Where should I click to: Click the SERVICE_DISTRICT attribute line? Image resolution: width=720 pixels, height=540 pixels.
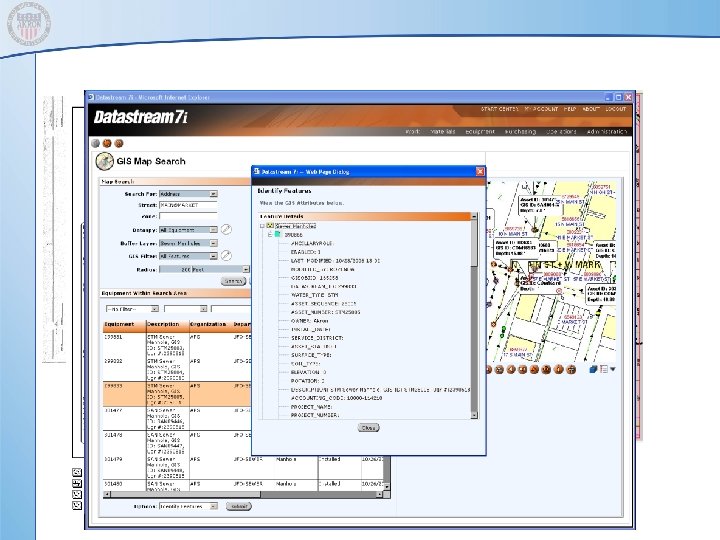pyautogui.click(x=317, y=338)
